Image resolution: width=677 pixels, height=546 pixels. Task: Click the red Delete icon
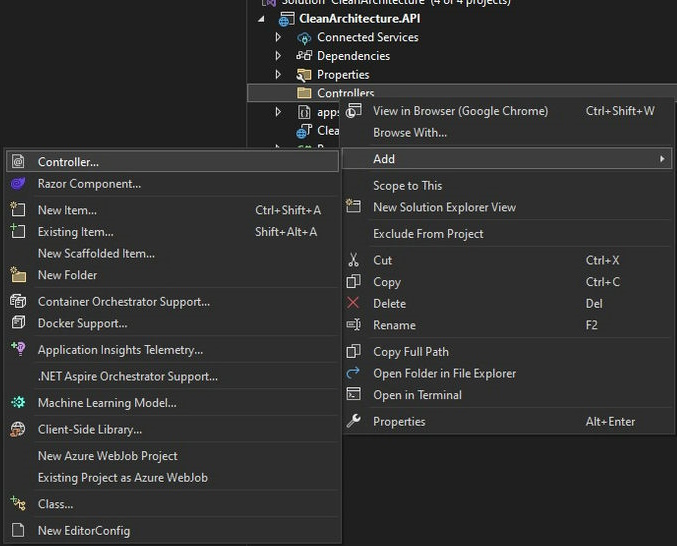coord(353,303)
